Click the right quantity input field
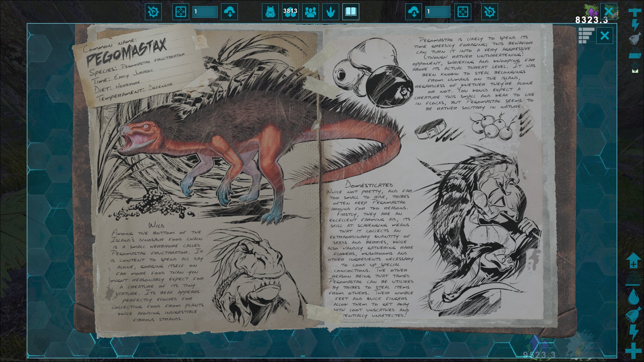The height and width of the screenshot is (362, 644). coord(438,12)
